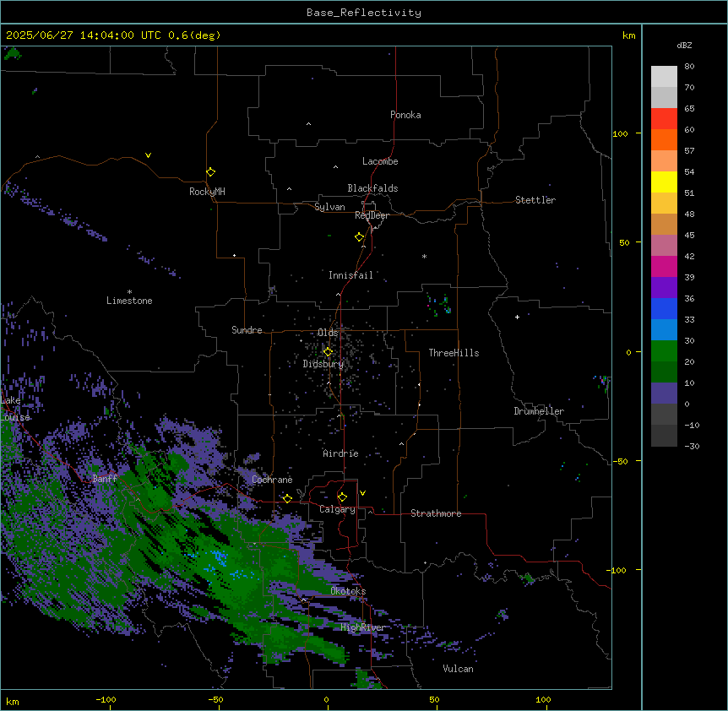Pick the bright yellow swatch in the legend
The image size is (728, 711).
[x=664, y=182]
